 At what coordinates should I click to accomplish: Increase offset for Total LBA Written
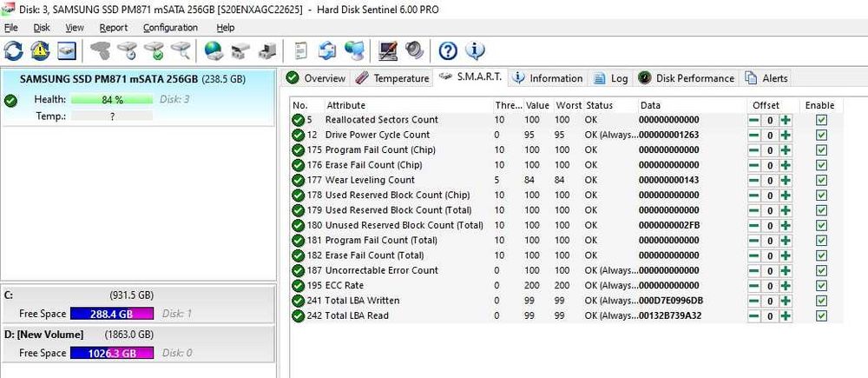point(786,301)
